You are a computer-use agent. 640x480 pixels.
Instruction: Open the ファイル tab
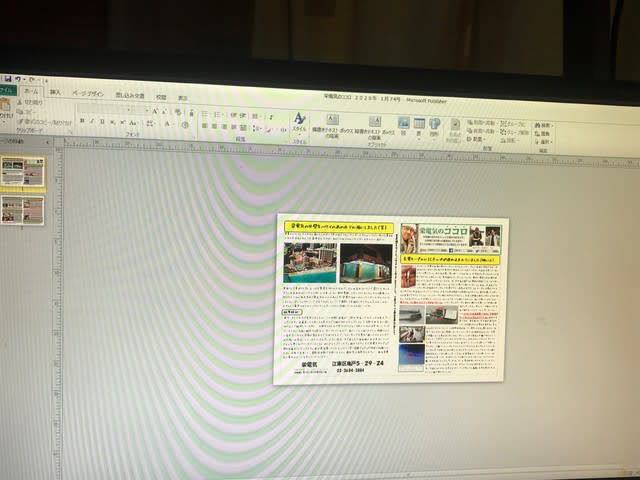point(7,90)
